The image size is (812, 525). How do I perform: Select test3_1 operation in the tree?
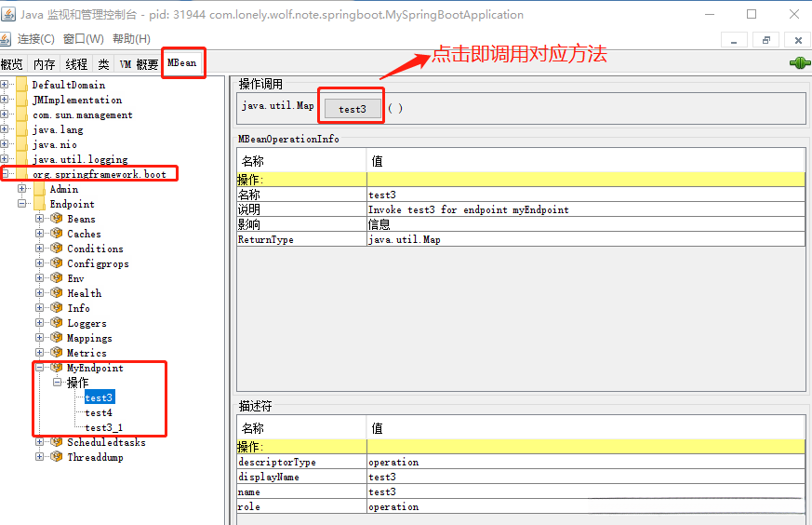(x=104, y=427)
